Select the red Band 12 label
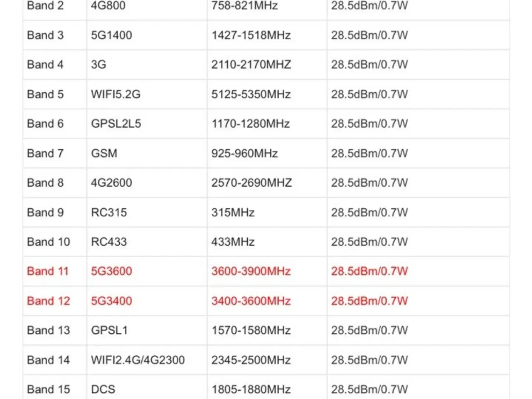 [48, 301]
